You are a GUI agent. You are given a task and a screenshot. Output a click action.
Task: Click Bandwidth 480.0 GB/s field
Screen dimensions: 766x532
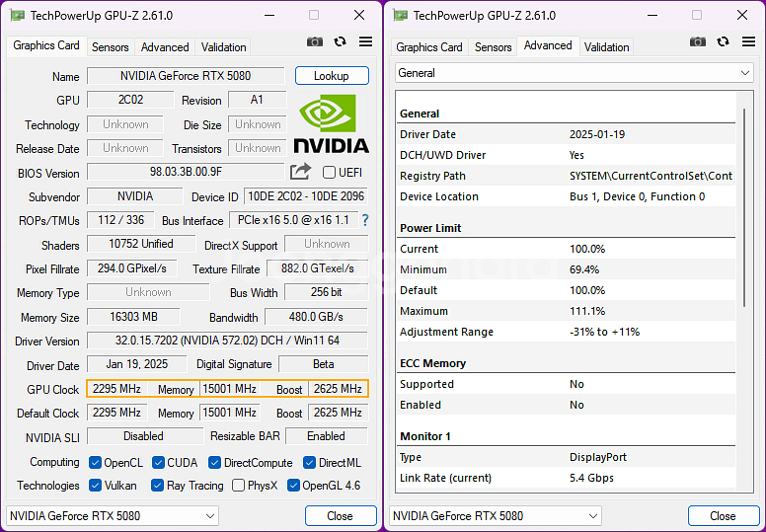(316, 317)
